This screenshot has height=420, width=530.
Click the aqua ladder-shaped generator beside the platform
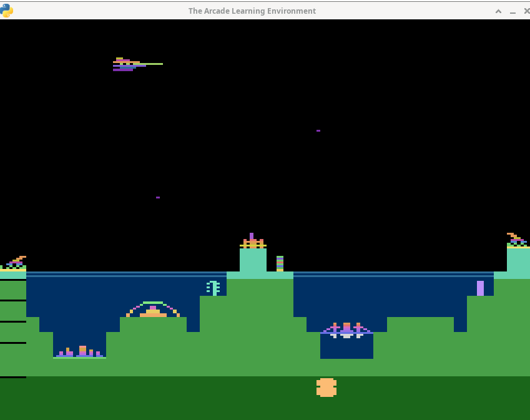pyautogui.click(x=213, y=288)
